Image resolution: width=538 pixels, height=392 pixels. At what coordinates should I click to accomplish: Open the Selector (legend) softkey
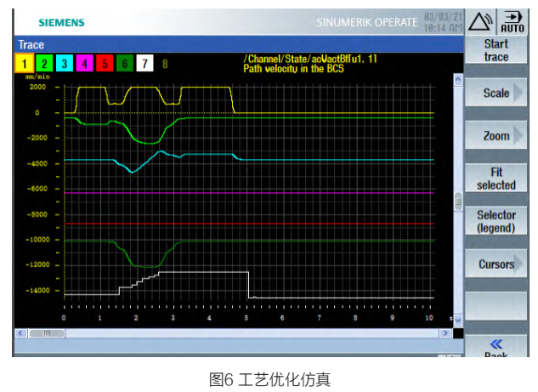[496, 221]
